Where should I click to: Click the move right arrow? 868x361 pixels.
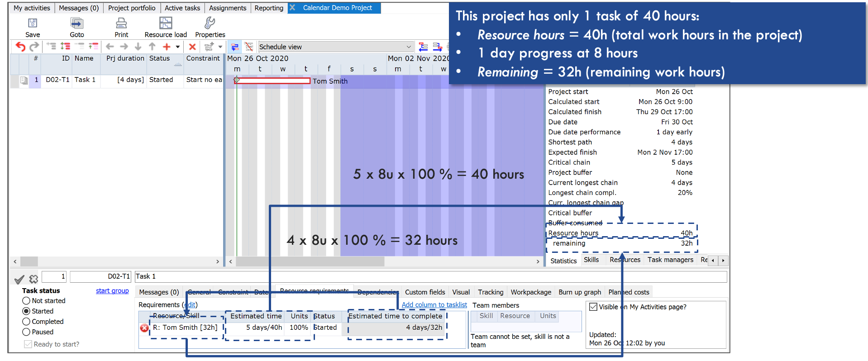tap(124, 47)
